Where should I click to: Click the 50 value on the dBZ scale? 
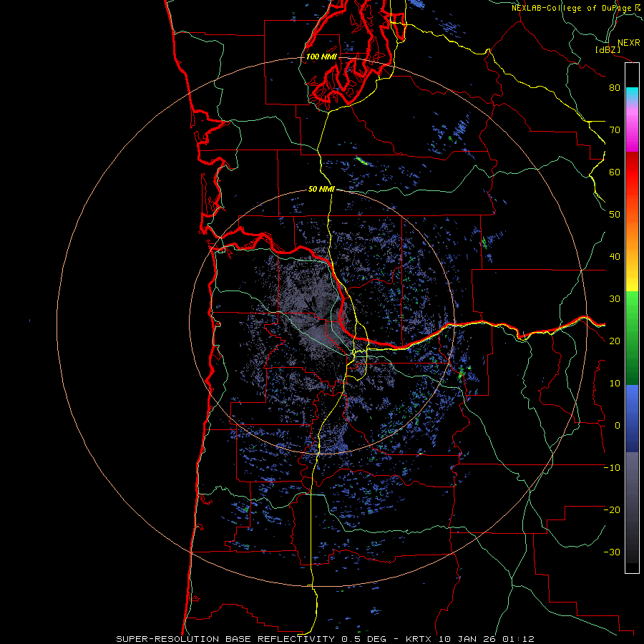615,215
